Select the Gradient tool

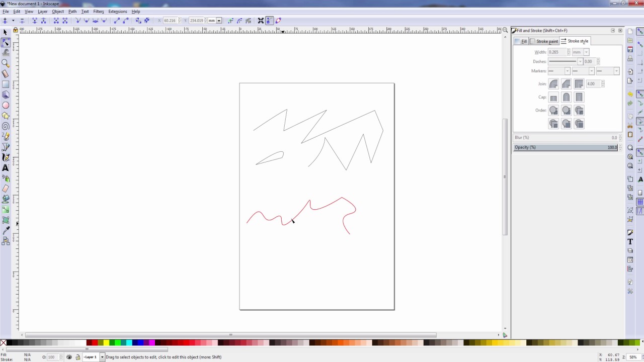pos(6,210)
